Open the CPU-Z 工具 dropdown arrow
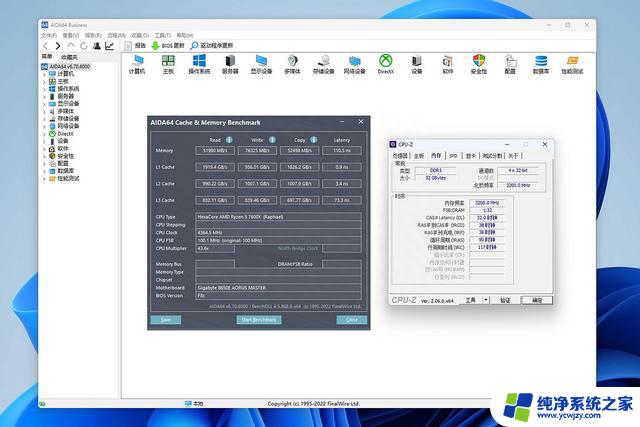Image resolution: width=640 pixels, height=427 pixels. pyautogui.click(x=486, y=300)
